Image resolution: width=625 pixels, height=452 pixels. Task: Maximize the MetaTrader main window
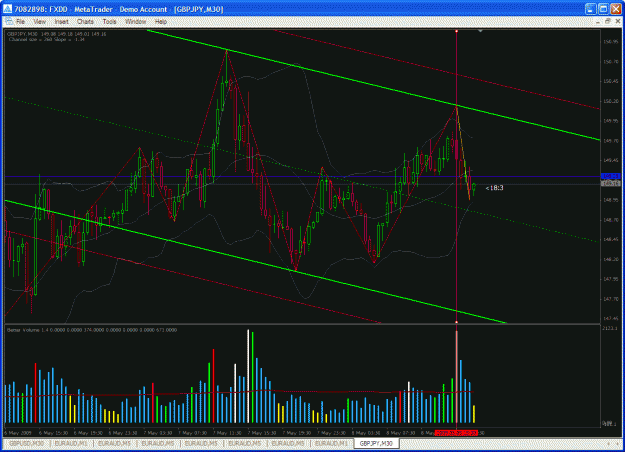tap(603, 9)
